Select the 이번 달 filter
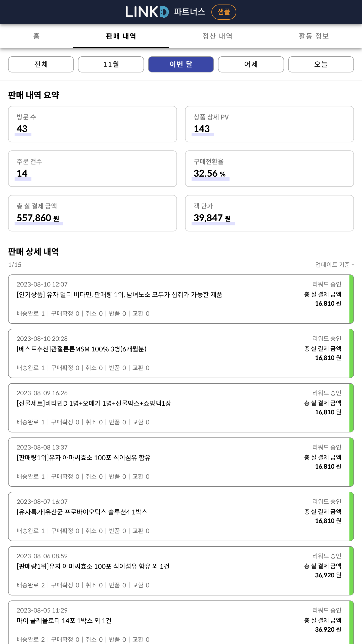Image resolution: width=362 pixels, height=644 pixels. click(181, 64)
